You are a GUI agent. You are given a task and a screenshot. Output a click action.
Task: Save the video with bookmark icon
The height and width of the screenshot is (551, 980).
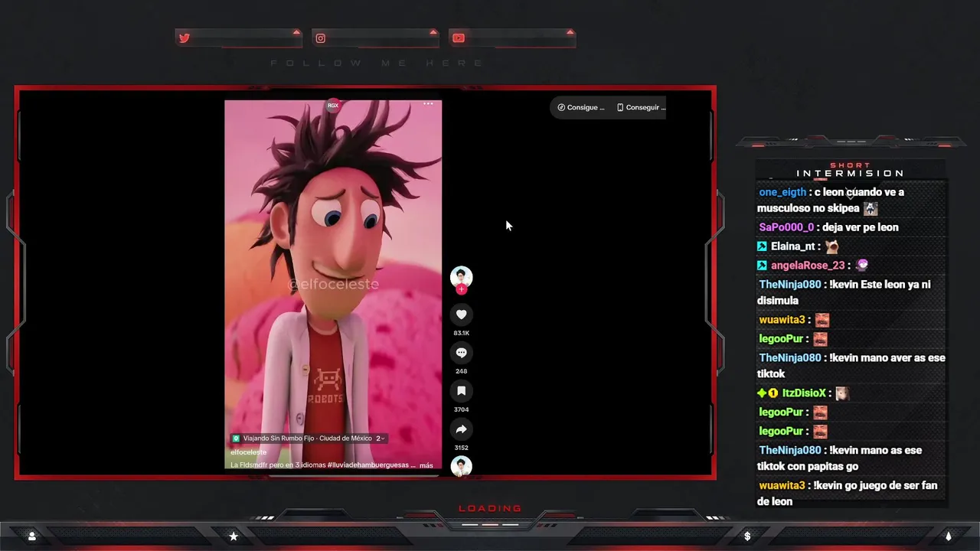461,391
